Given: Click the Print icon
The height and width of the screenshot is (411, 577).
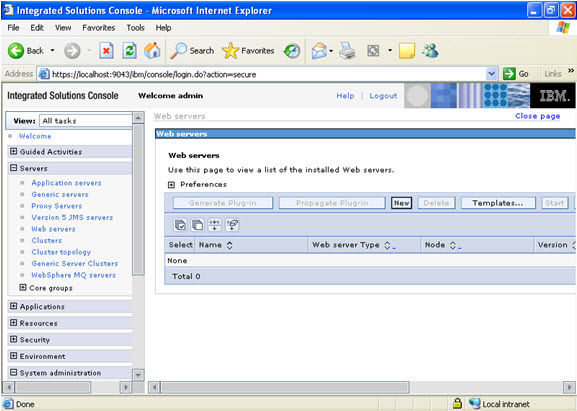Looking at the screenshot, I should (347, 51).
